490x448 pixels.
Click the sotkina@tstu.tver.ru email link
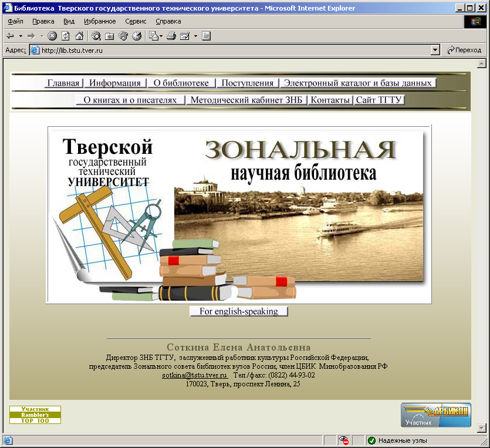(x=194, y=375)
